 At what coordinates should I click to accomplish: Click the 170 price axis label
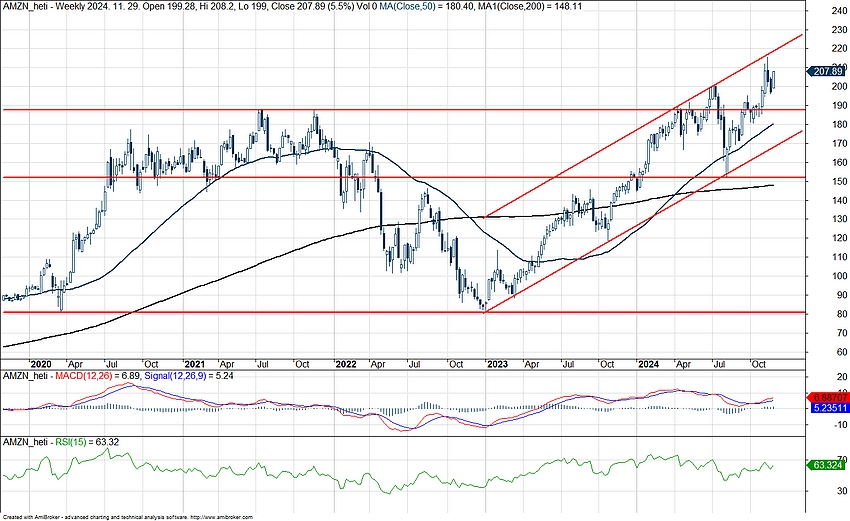click(x=840, y=144)
